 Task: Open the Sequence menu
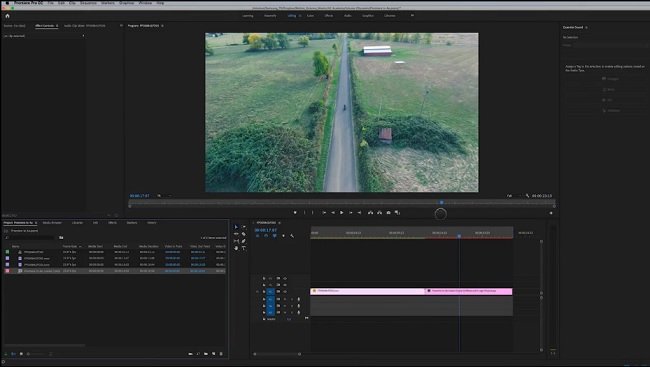(x=88, y=3)
